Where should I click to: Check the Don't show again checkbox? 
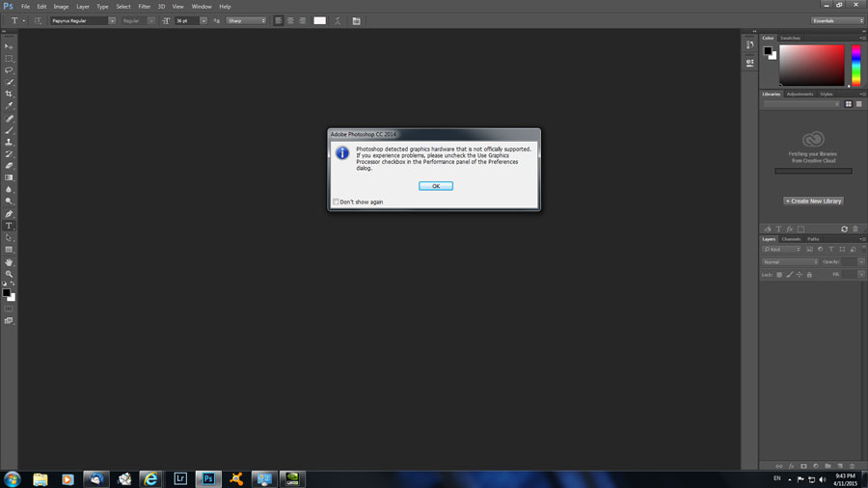tap(336, 202)
